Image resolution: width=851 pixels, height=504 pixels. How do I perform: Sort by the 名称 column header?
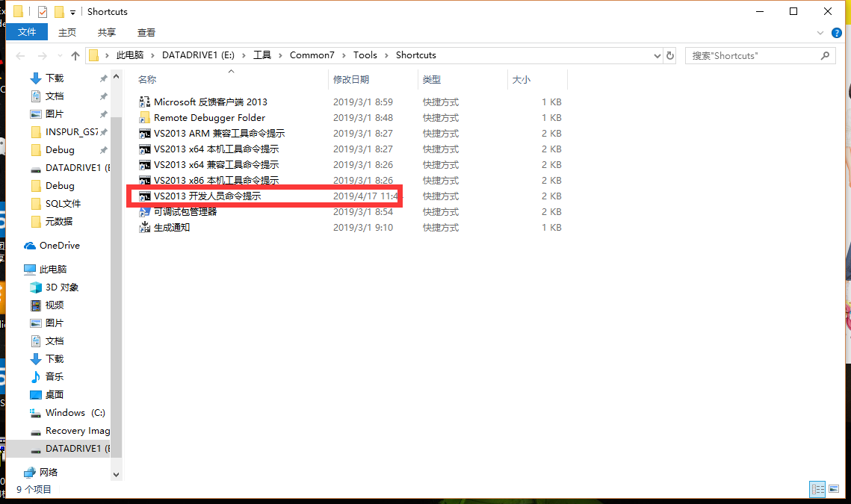click(x=147, y=79)
